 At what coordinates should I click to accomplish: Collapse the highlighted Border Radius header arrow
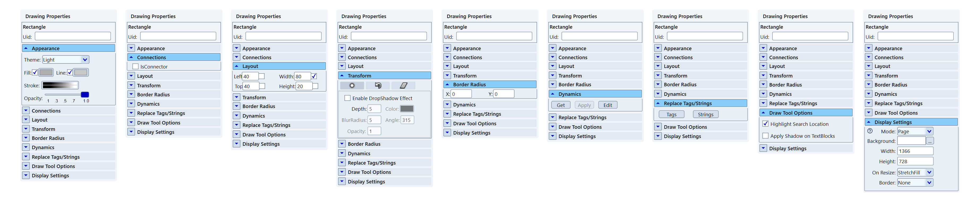point(447,84)
